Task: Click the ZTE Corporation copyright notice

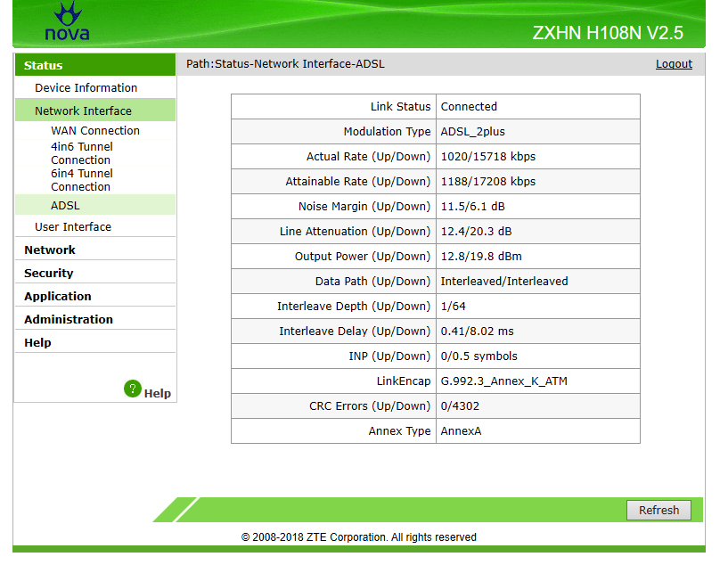Action: [x=359, y=537]
